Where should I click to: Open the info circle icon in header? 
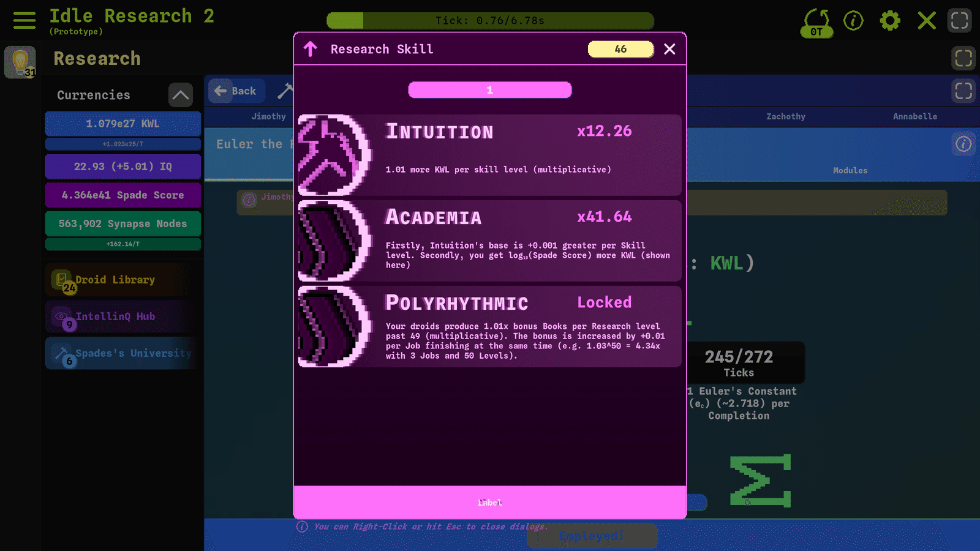point(853,21)
